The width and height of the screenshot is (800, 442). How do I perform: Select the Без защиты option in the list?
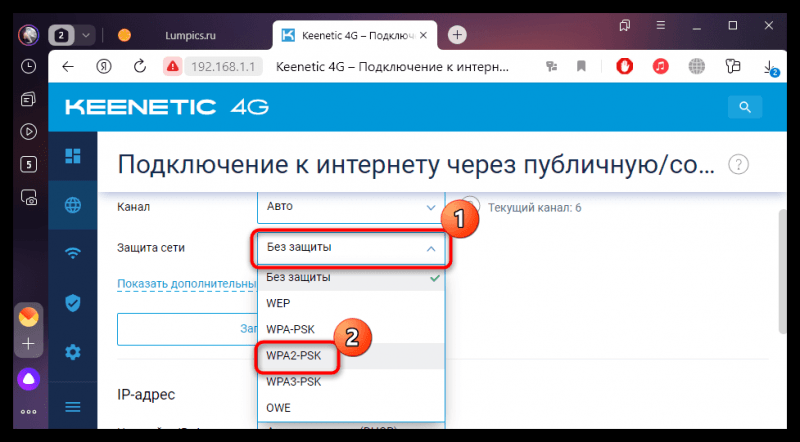coord(351,278)
